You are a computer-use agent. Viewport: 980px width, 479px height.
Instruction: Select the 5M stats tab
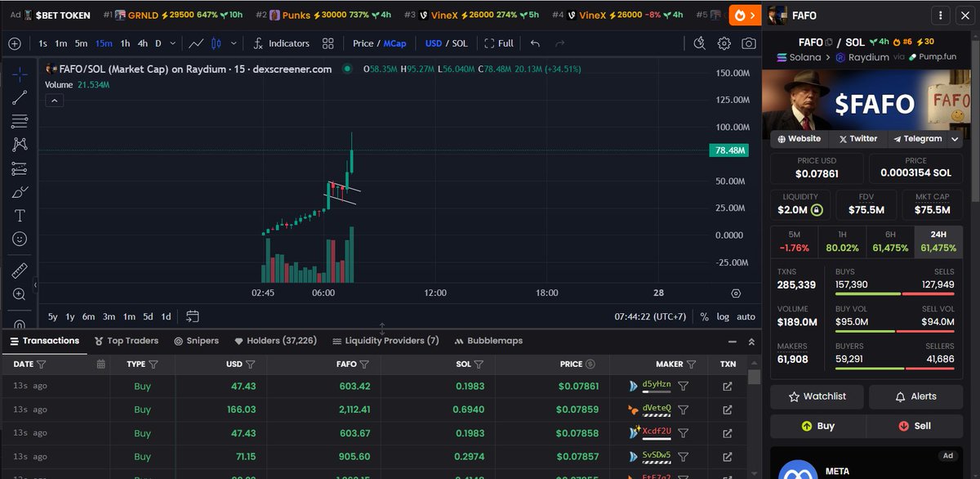point(795,241)
